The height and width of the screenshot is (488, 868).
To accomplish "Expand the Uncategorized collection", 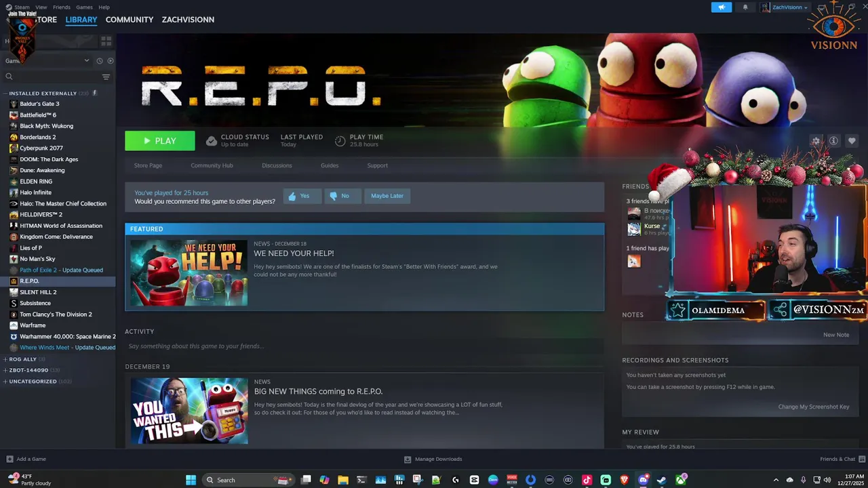I will click(x=5, y=382).
